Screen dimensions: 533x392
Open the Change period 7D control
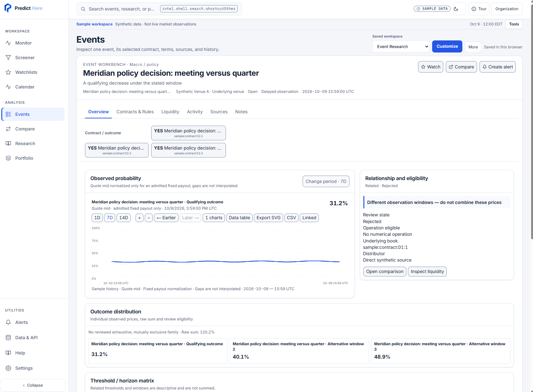326,181
